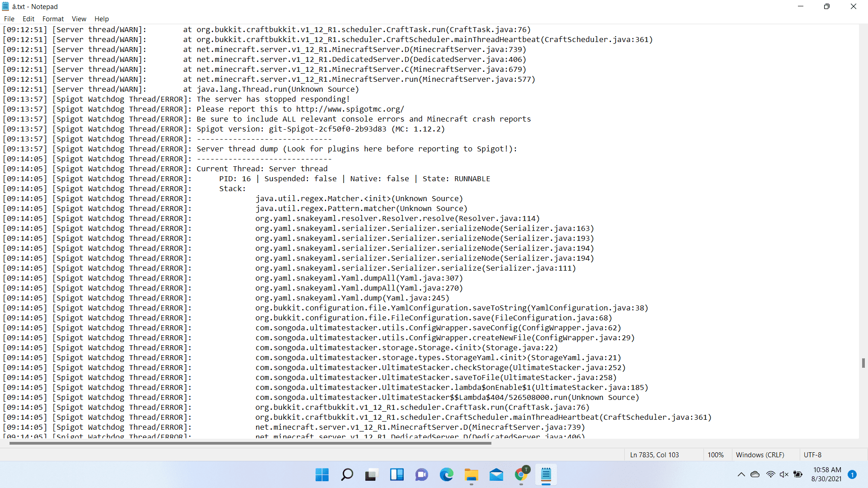The image size is (868, 488).
Task: Open the taskbar Search icon
Action: [347, 474]
